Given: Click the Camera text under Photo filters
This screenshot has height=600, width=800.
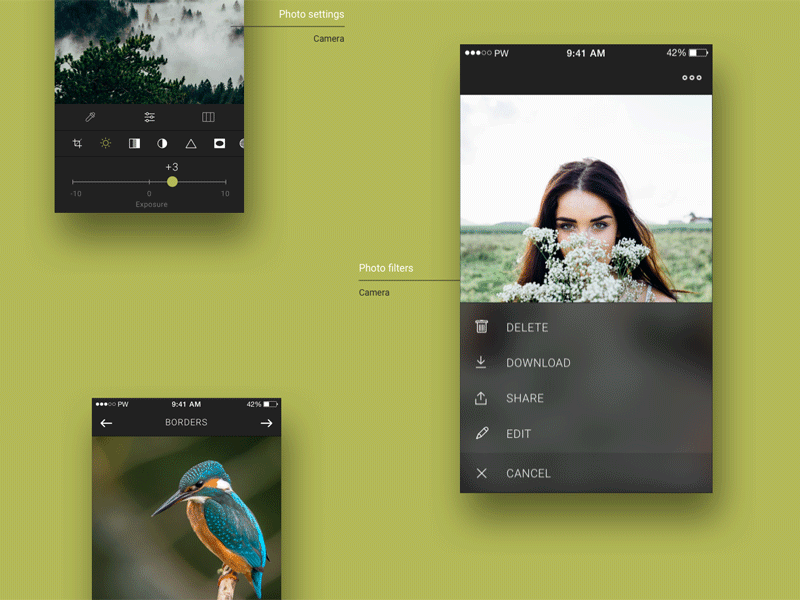Looking at the screenshot, I should [x=374, y=292].
